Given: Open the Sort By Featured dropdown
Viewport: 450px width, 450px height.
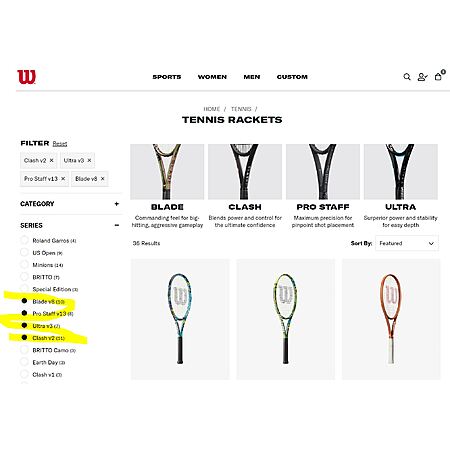Looking at the screenshot, I should tap(407, 243).
